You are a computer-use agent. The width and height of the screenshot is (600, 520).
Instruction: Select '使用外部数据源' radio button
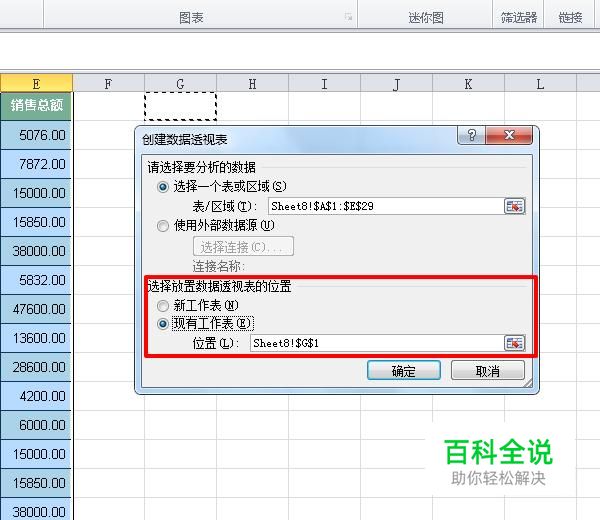pos(163,226)
